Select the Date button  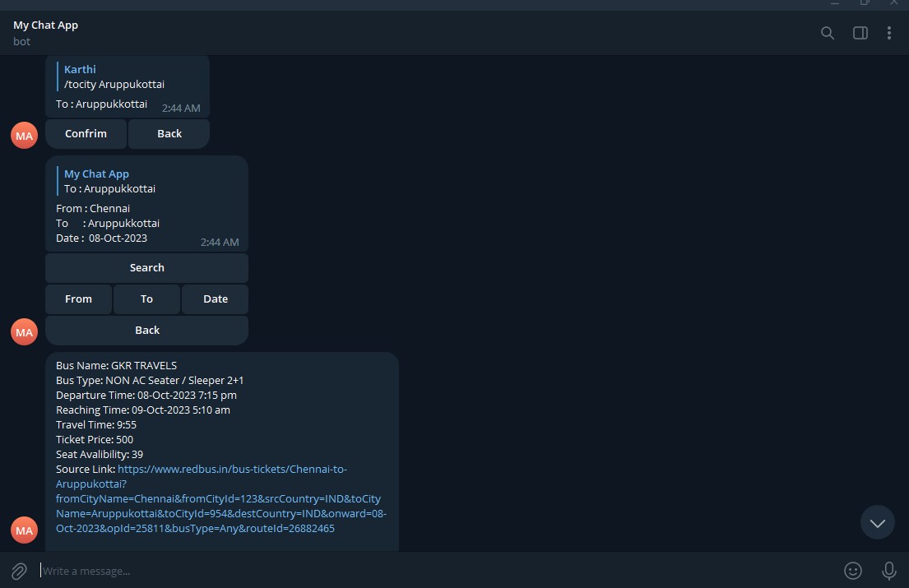215,299
